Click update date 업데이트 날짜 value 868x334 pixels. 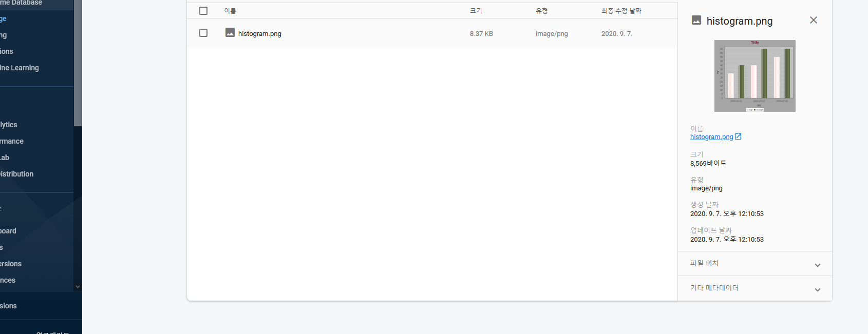click(727, 240)
